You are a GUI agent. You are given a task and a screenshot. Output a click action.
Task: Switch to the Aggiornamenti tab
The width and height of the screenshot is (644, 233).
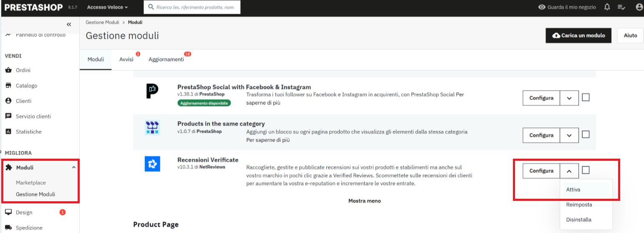pyautogui.click(x=166, y=59)
